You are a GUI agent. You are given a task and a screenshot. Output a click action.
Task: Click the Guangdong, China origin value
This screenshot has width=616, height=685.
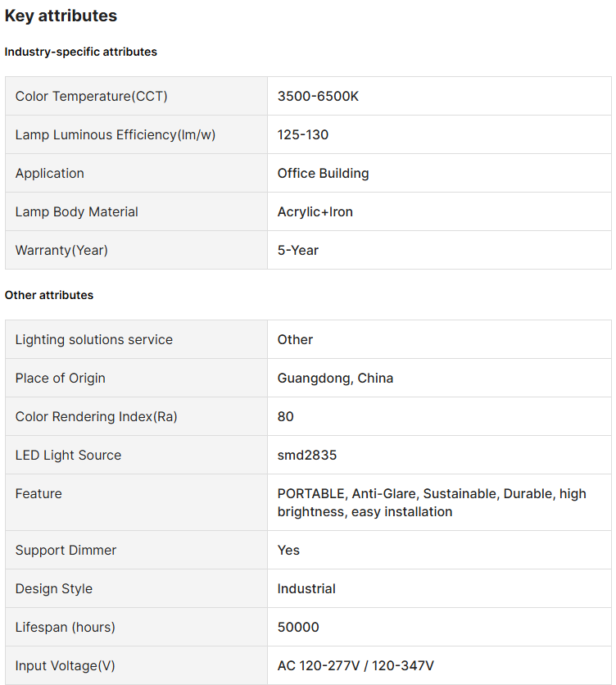coord(335,379)
